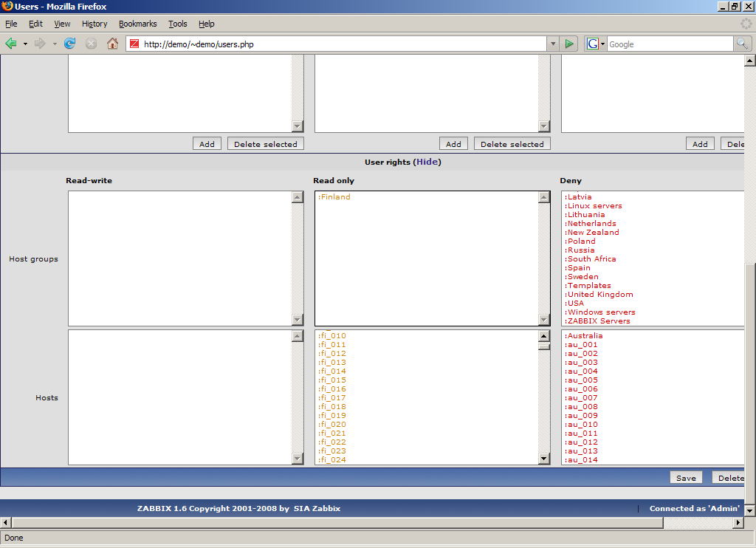Select :Australia in Deny hosts list
756x548 pixels.
[583, 336]
